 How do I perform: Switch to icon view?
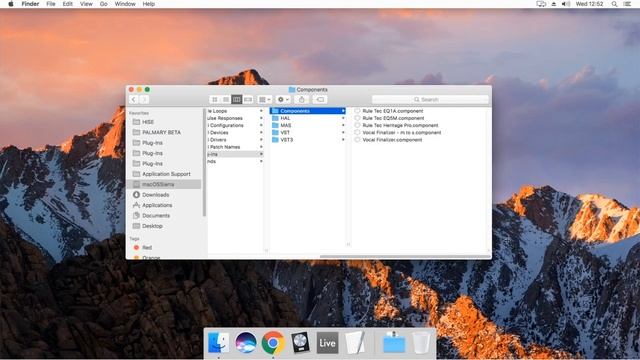pos(215,100)
